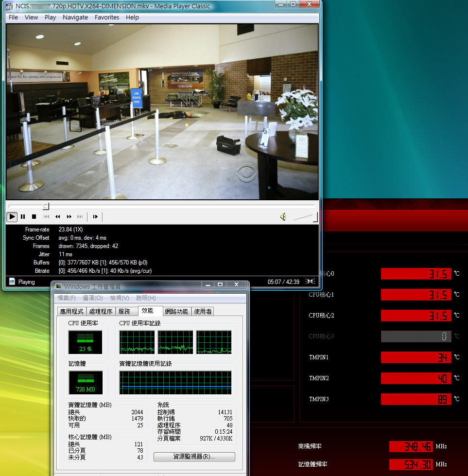Click the 記憶體頻率 534.30 MHz readout
This screenshot has width=468, height=476.
(411, 464)
